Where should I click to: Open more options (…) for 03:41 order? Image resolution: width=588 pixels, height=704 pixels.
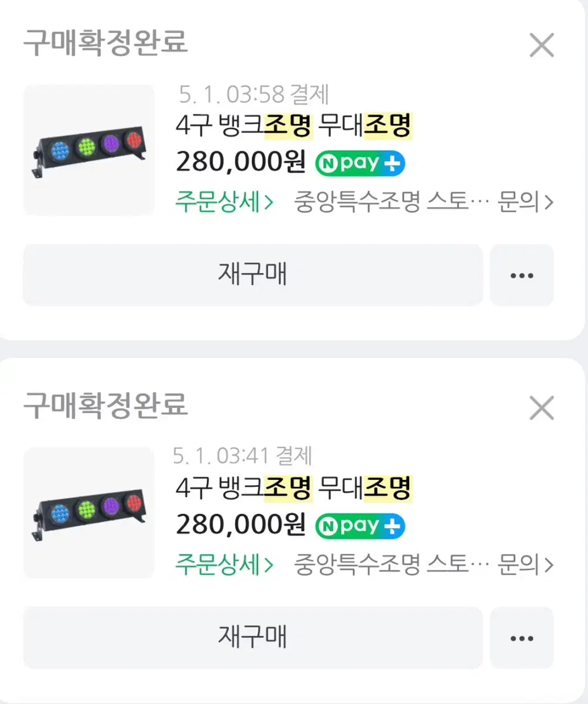pyautogui.click(x=522, y=638)
